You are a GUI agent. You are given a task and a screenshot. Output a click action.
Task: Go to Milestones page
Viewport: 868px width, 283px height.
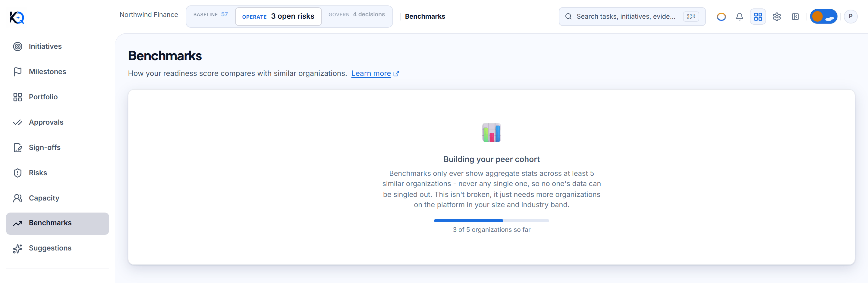(x=57, y=72)
